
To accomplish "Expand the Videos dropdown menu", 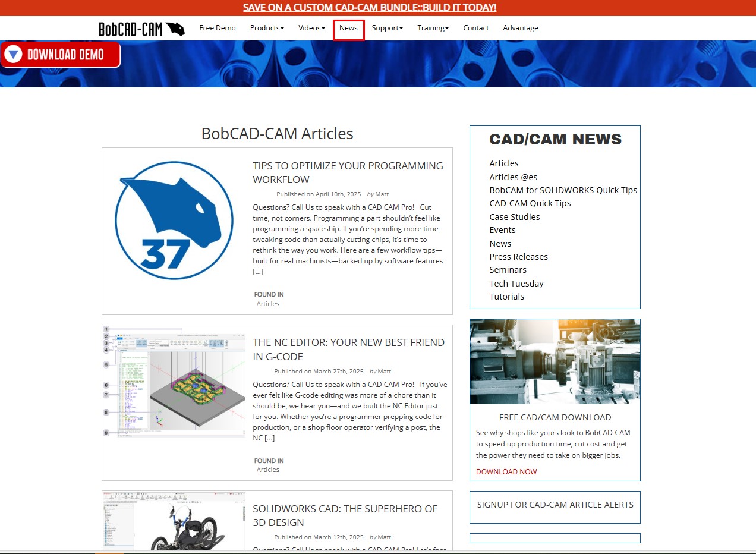I will [x=311, y=28].
